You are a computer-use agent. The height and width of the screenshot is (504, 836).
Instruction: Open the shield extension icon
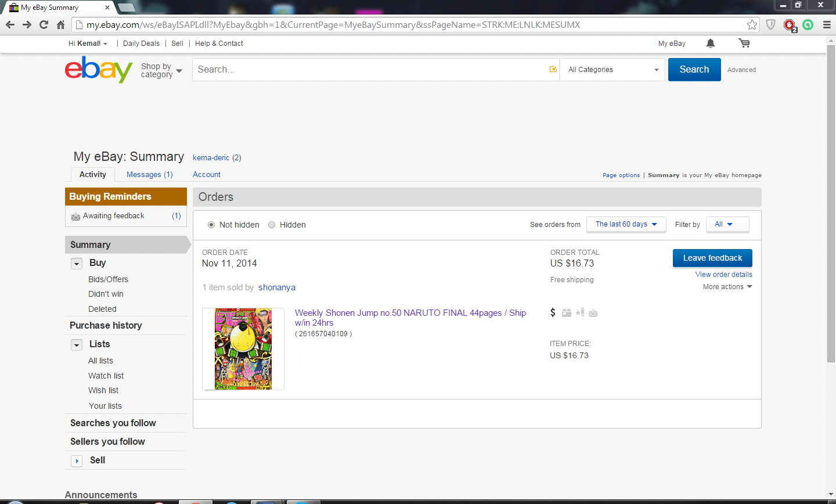click(770, 24)
